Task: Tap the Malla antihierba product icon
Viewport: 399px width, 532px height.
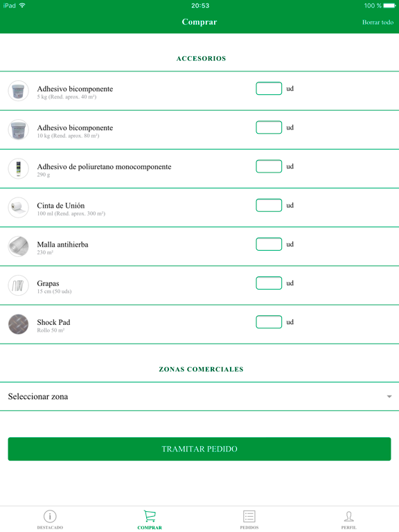Action: (18, 247)
